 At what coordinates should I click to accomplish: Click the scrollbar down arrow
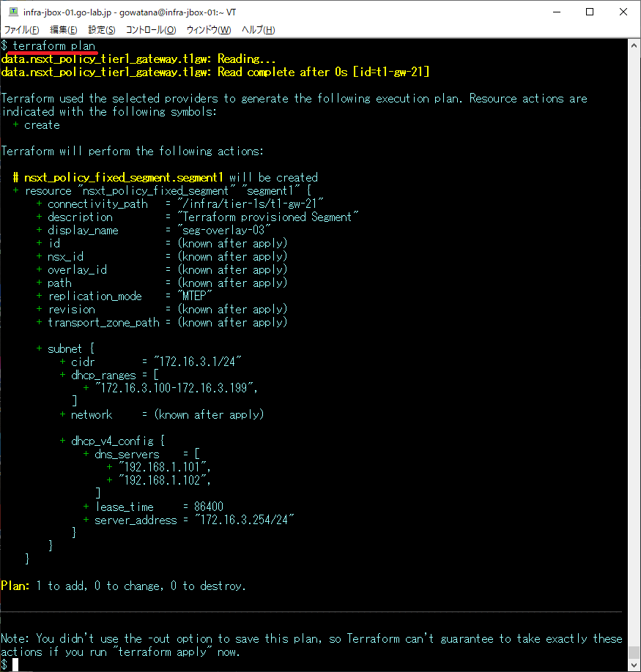[x=634, y=665]
